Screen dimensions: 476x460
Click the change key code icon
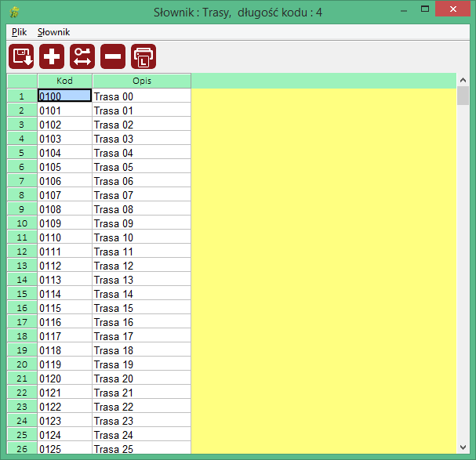(x=82, y=56)
